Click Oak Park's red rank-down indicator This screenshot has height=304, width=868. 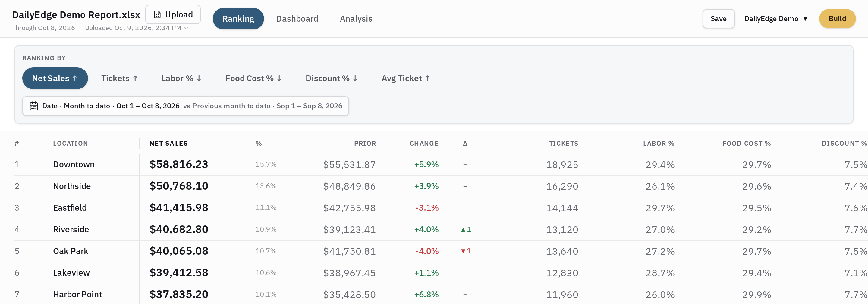[466, 251]
